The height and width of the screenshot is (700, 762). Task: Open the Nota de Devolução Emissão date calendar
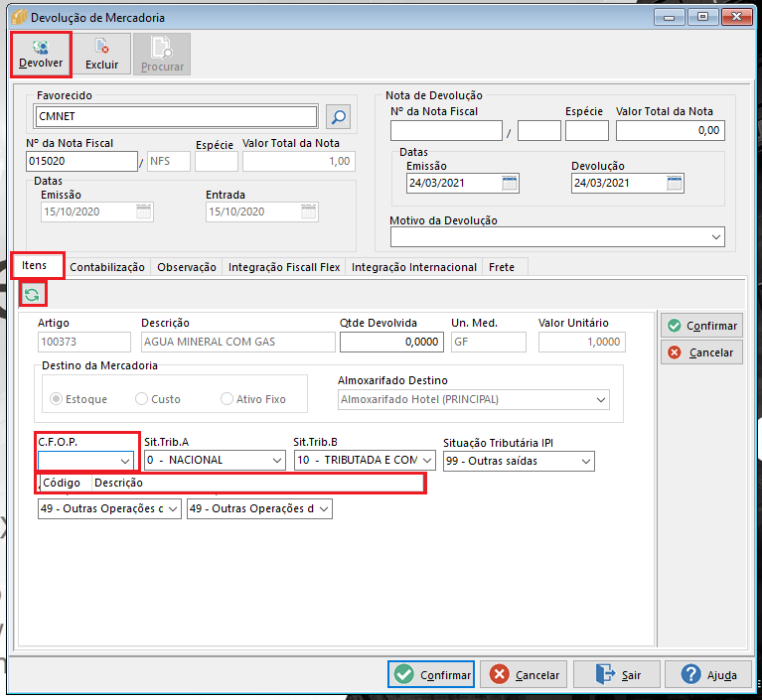pyautogui.click(x=510, y=183)
